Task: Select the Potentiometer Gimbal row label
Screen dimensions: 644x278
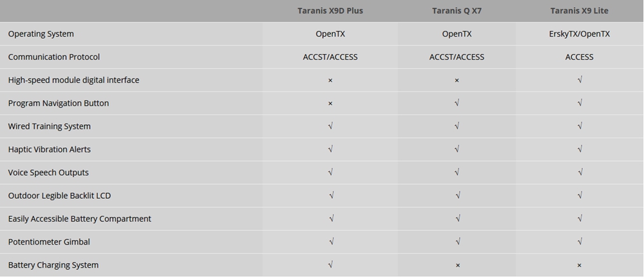Action: (49, 242)
